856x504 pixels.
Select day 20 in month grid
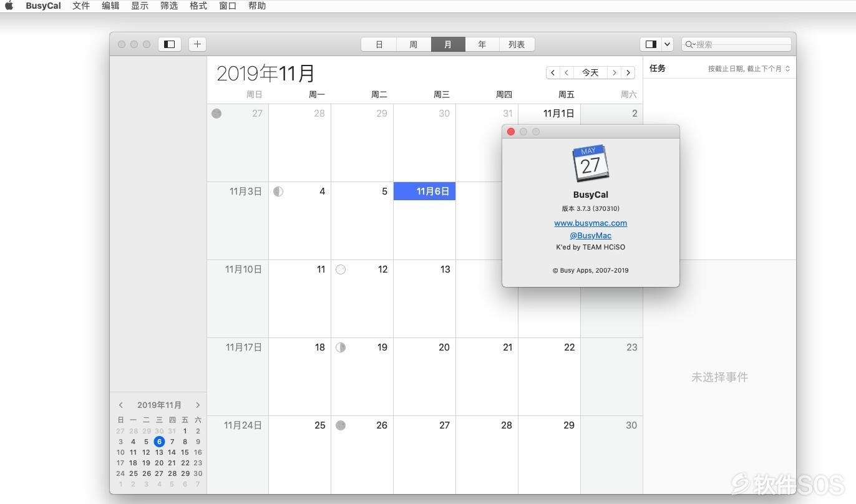pos(424,377)
